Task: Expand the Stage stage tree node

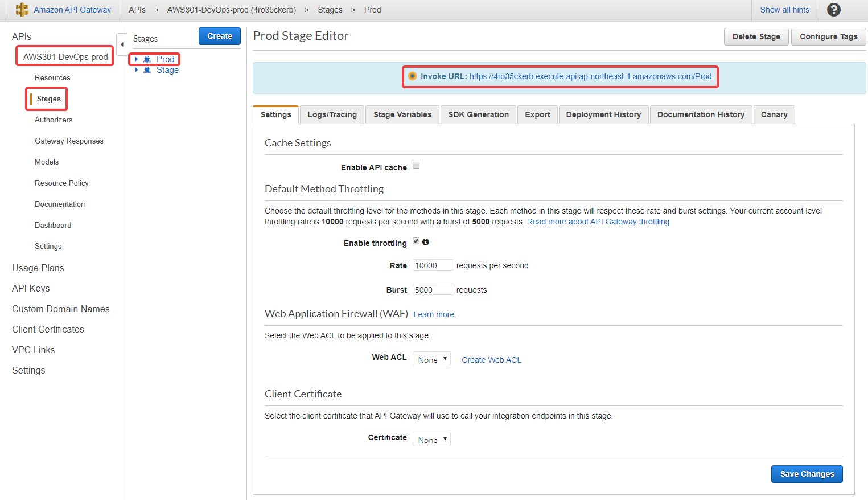Action: click(x=136, y=70)
